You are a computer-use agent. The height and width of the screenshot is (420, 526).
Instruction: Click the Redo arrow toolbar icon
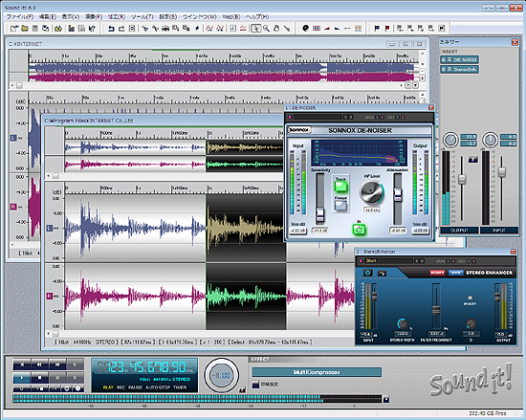[x=121, y=29]
